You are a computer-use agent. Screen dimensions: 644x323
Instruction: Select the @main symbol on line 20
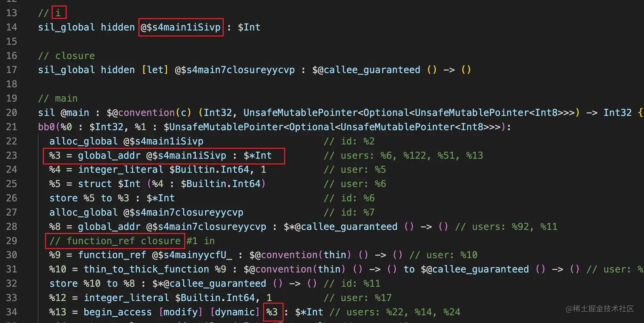[x=75, y=112]
